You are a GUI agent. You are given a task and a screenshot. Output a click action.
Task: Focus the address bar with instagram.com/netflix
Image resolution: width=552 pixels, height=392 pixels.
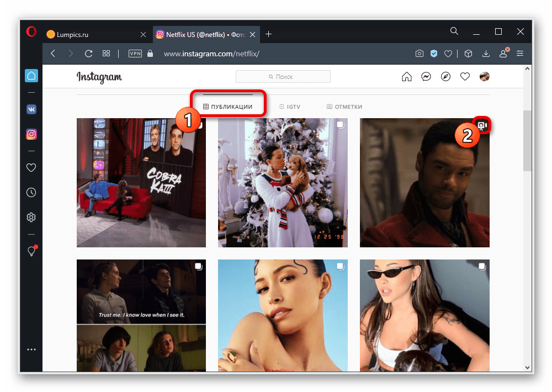pos(211,54)
